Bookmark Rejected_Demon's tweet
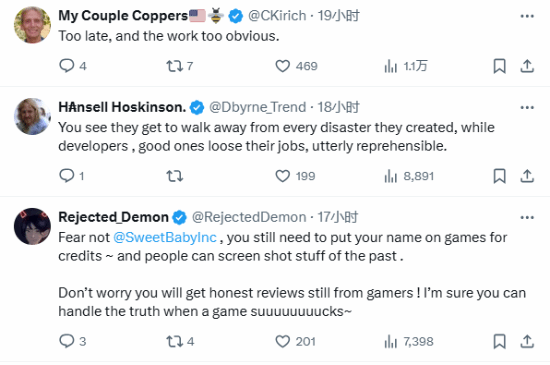Image resolution: width=550 pixels, height=365 pixels. tap(499, 341)
